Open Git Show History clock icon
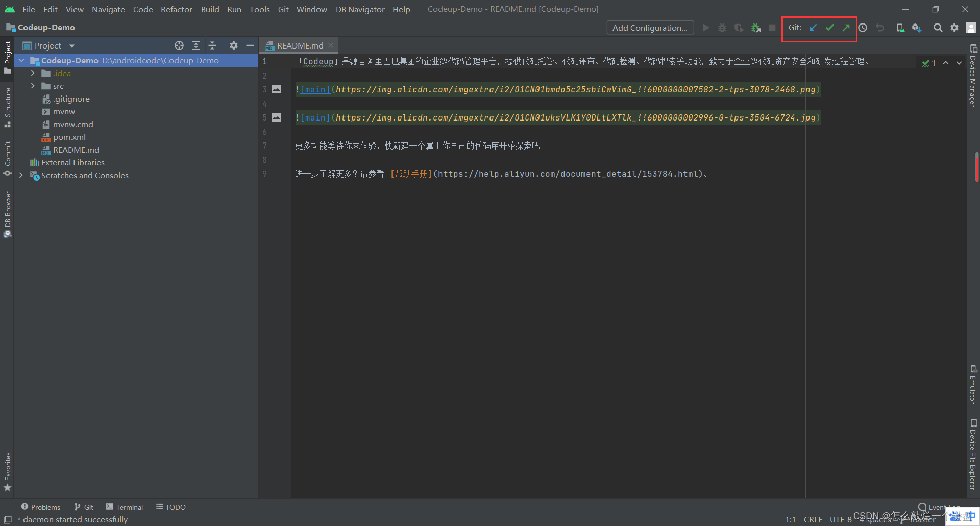980x526 pixels. pyautogui.click(x=863, y=28)
